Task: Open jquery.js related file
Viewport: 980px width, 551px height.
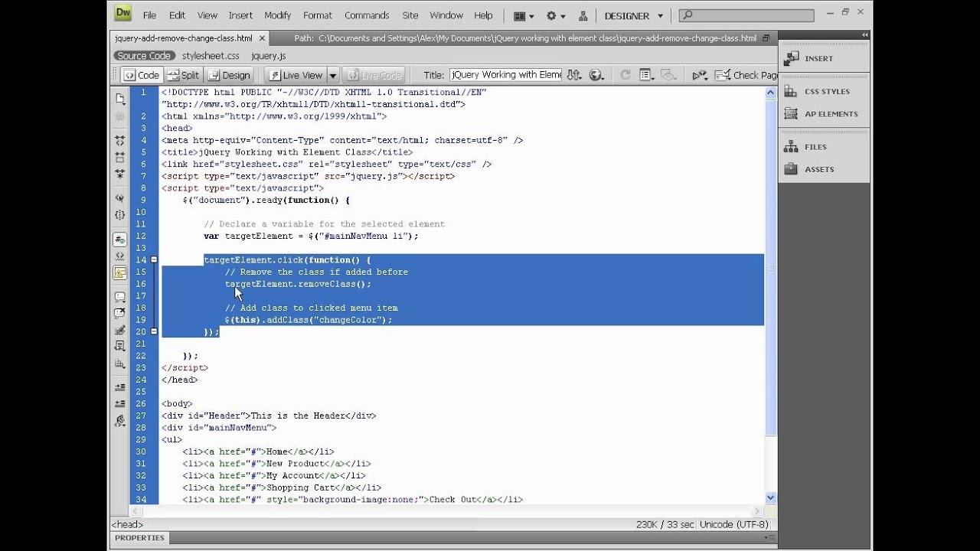Action: (x=268, y=56)
